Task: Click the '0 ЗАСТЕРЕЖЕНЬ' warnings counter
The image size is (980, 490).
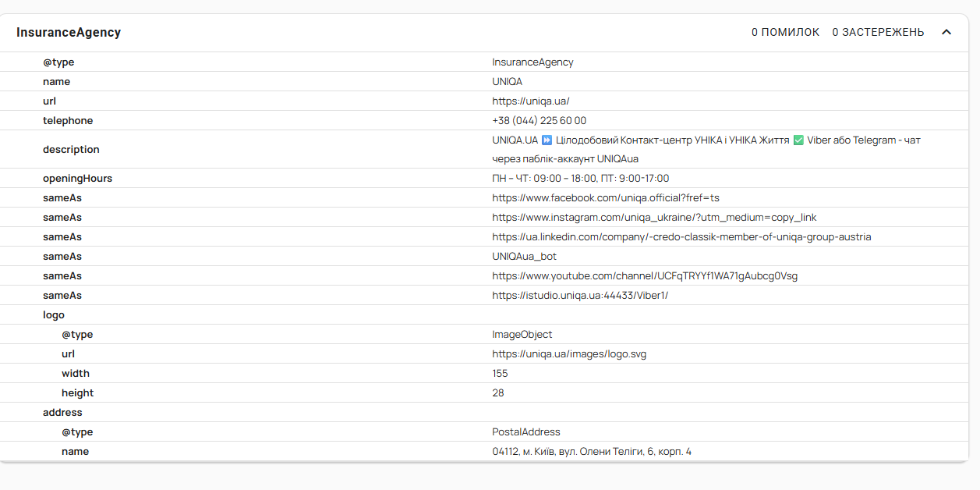Action: click(x=878, y=32)
